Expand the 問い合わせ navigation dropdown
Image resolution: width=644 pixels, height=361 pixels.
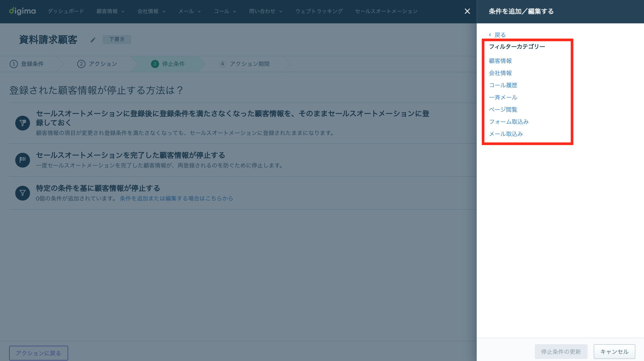tap(266, 11)
